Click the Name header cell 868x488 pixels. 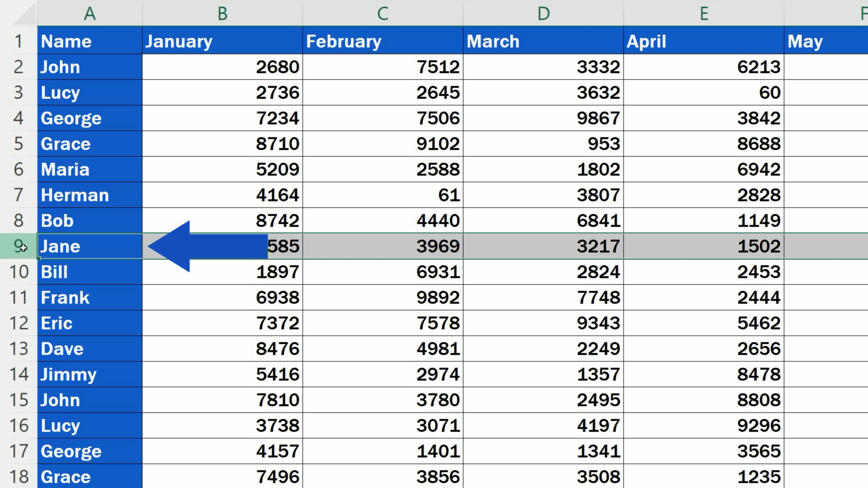point(89,41)
